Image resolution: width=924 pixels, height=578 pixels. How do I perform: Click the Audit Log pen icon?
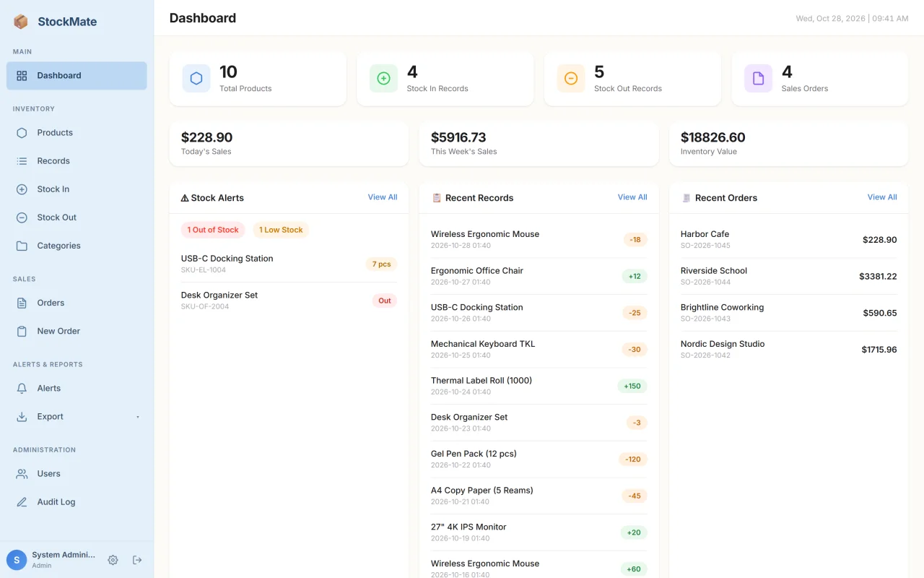click(x=22, y=502)
